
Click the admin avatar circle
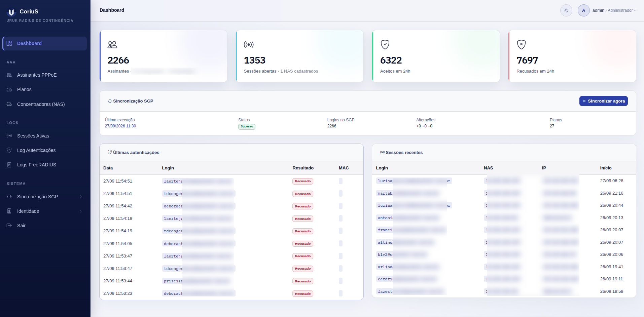tap(584, 10)
